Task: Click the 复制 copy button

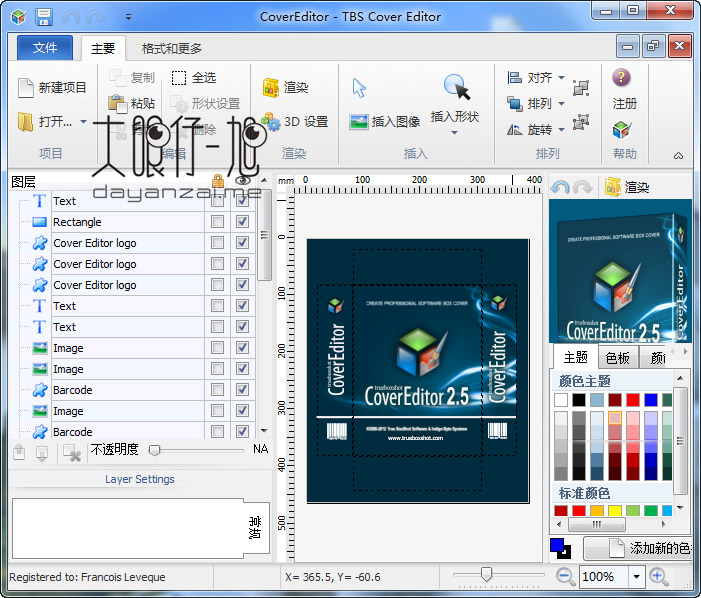Action: (x=132, y=78)
